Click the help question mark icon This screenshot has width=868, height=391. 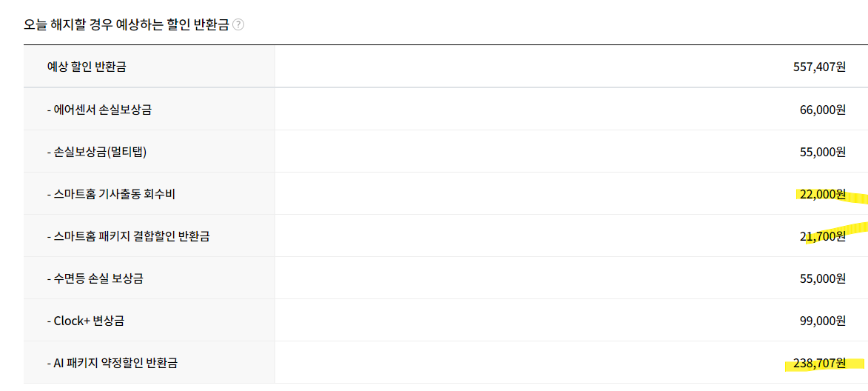click(238, 24)
